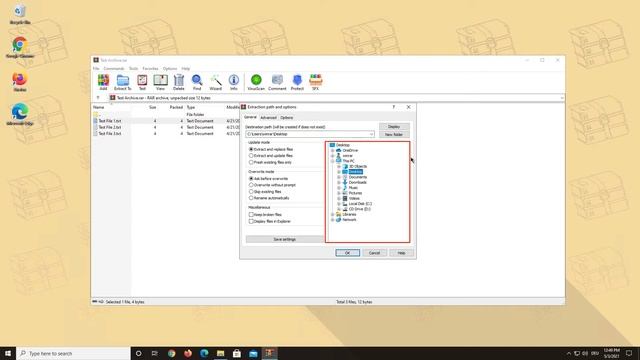Switch to the Options tab in dialog
Image resolution: width=640 pixels, height=360 pixels.
coord(287,118)
